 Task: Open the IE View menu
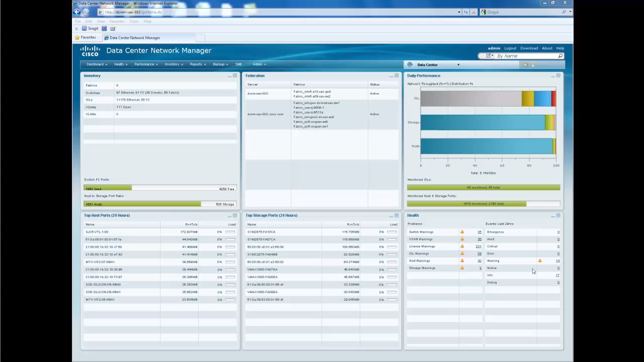(x=101, y=21)
